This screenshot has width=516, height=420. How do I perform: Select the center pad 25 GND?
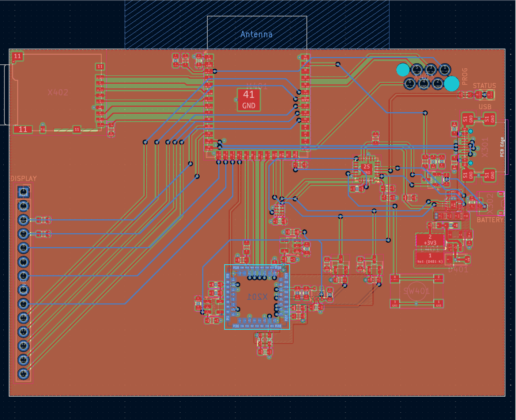366,169
